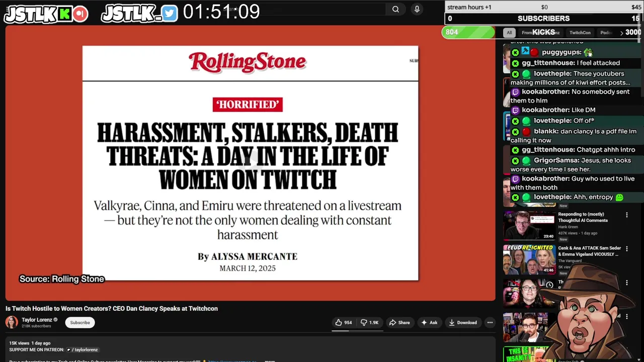Screen dimensions: 644x362
Task: Show more filter chips with the right chevron
Action: click(x=621, y=33)
